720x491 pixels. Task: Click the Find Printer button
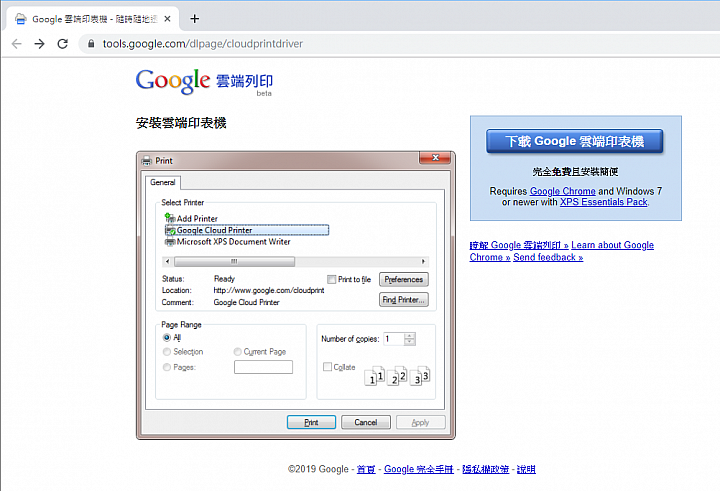[404, 299]
